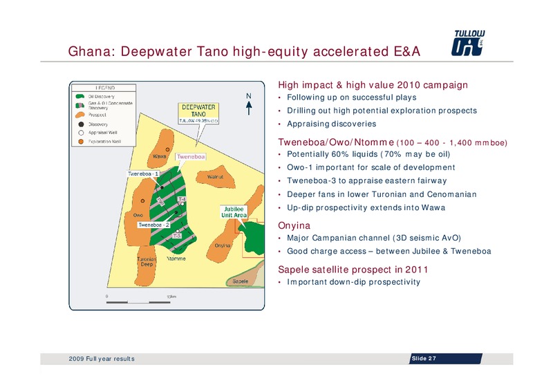Click the Onyina label on the map
The height and width of the screenshot is (392, 553).
click(x=223, y=245)
